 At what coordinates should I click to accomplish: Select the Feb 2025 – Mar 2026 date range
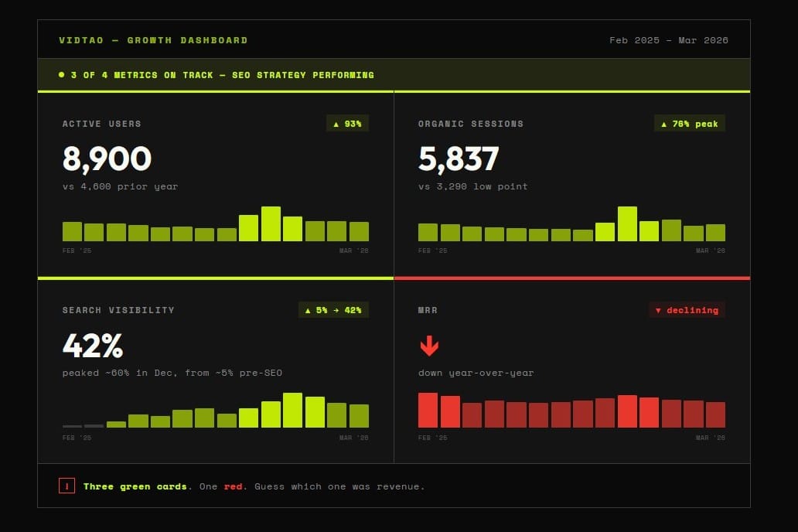pyautogui.click(x=669, y=40)
